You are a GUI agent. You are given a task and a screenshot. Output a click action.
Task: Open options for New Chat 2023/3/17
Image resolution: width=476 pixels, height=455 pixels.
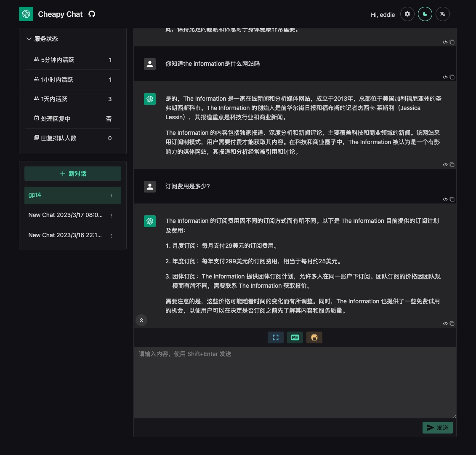pyautogui.click(x=111, y=216)
